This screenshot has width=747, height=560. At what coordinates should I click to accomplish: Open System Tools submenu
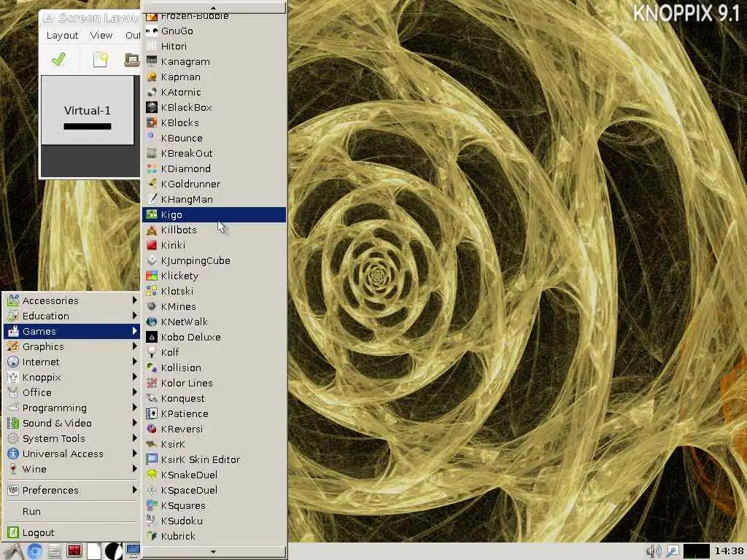tap(71, 438)
